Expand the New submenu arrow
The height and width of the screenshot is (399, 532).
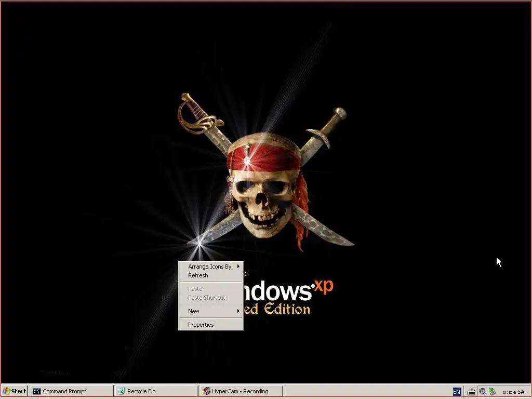(238, 311)
